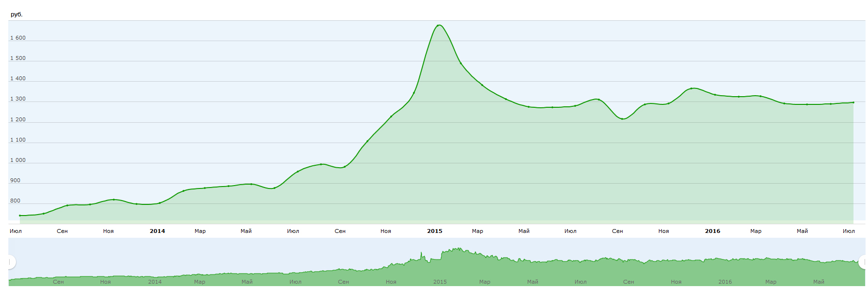Click the right range handle of the navigator
868x289 pixels.
[863, 262]
